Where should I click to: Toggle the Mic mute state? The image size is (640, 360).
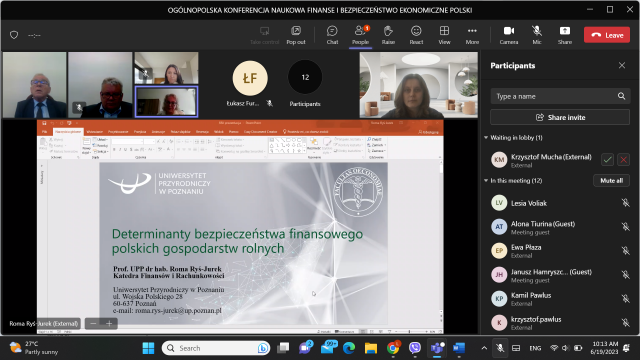click(537, 35)
